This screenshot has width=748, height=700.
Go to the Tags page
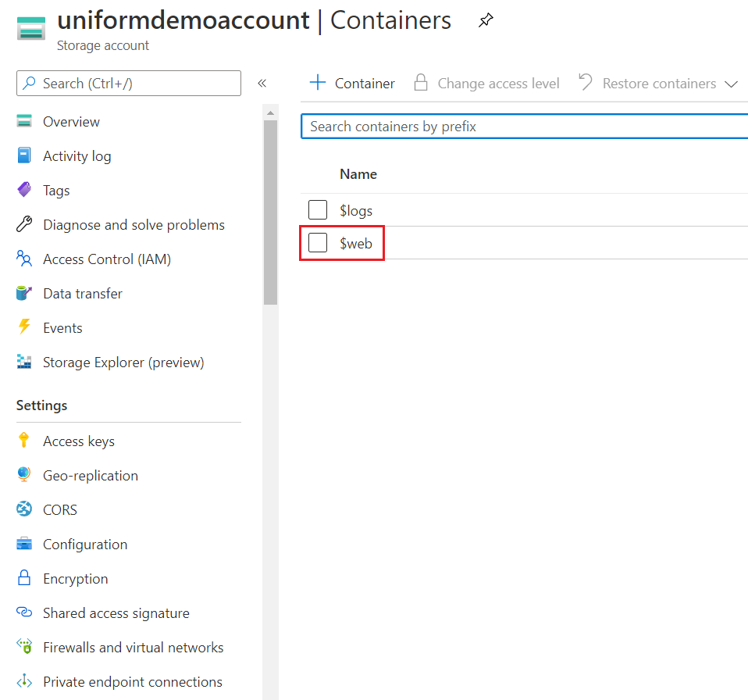pyautogui.click(x=56, y=191)
